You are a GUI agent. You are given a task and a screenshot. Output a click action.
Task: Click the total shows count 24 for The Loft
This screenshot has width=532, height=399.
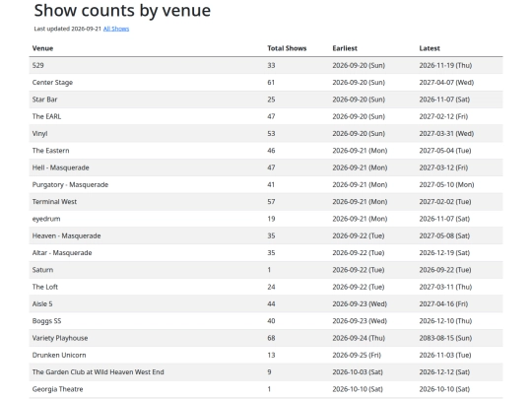pyautogui.click(x=271, y=287)
